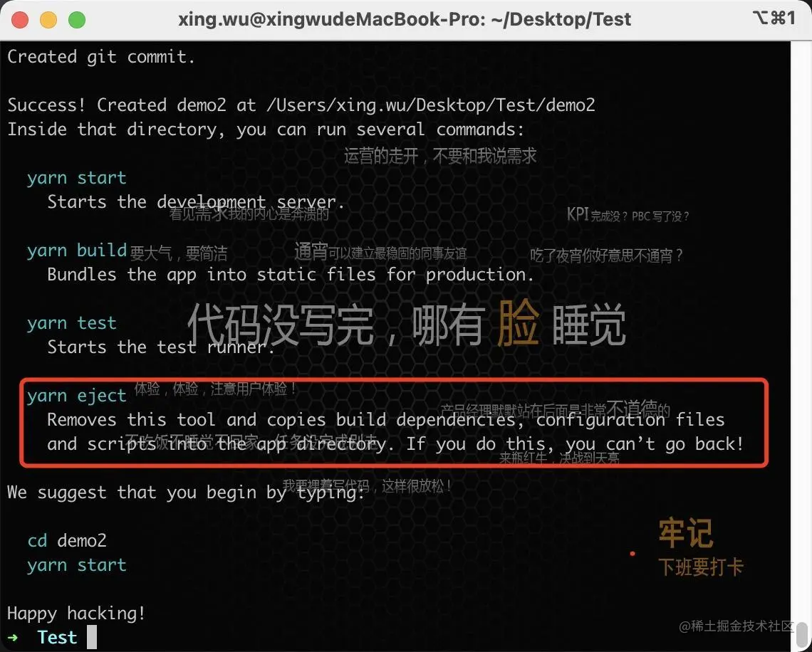Screen dimensions: 812x652
Task: Click the green zoom window button
Action: point(77,20)
